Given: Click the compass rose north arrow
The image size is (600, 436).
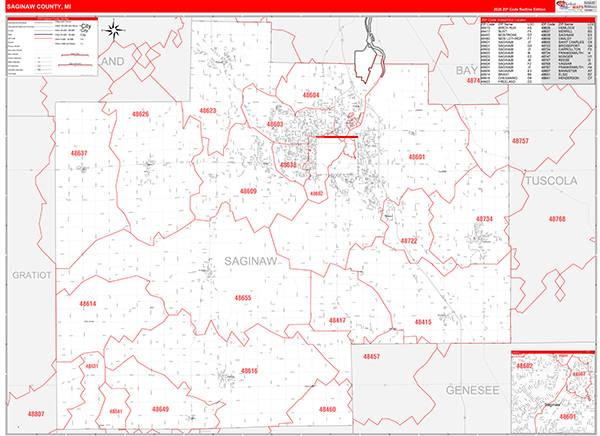Looking at the screenshot, I should click(x=114, y=30).
